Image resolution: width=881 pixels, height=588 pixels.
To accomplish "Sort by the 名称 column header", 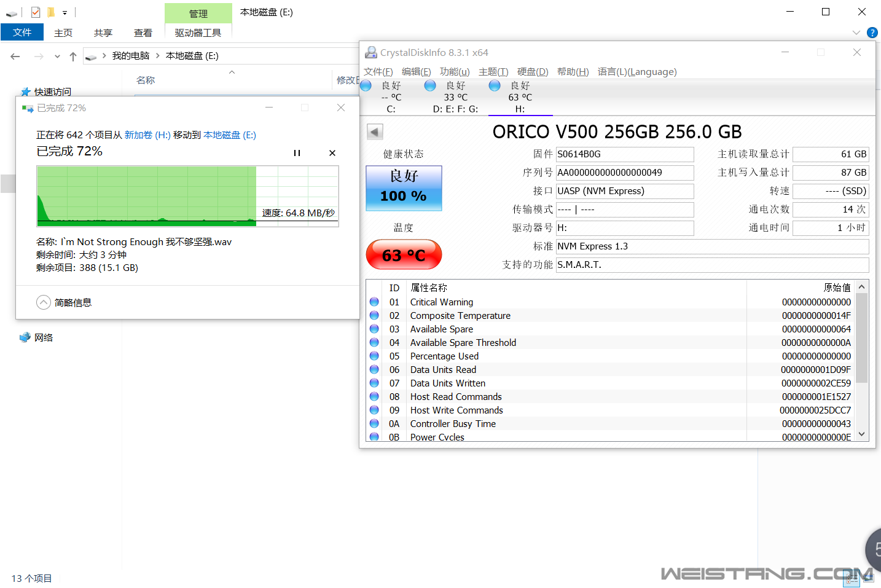I will click(x=146, y=80).
